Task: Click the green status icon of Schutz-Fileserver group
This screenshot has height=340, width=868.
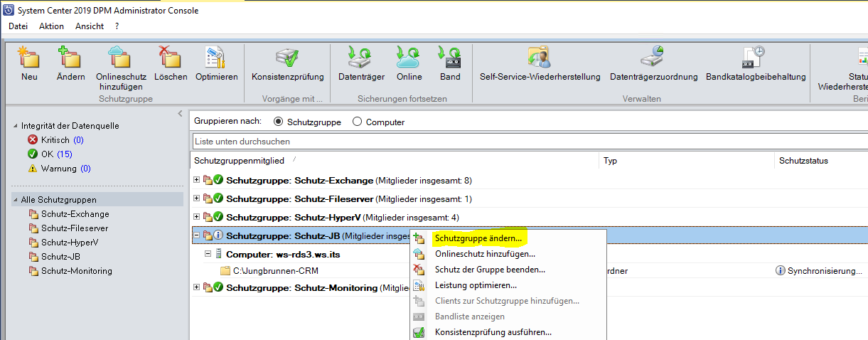Action: click(218, 198)
